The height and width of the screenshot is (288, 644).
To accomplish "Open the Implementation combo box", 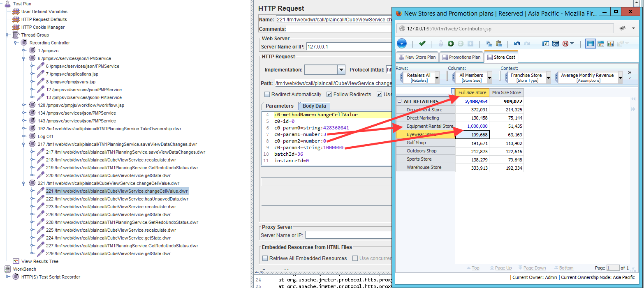I will coord(325,70).
